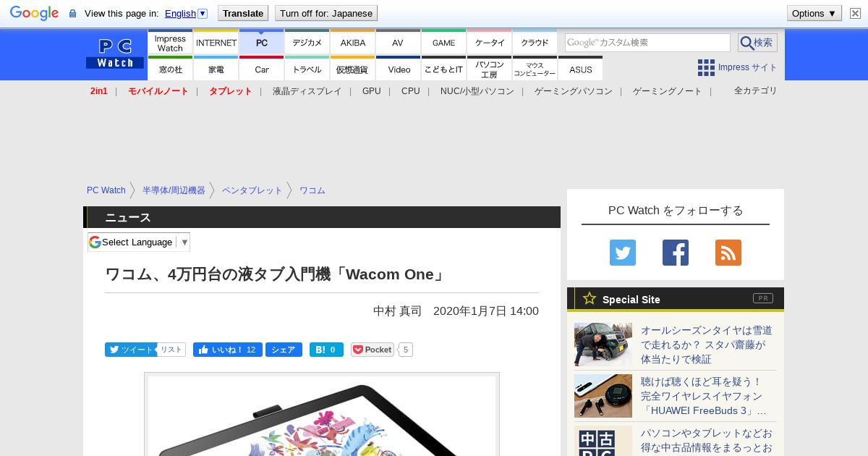Click the PC Watch breadcrumb

106,190
